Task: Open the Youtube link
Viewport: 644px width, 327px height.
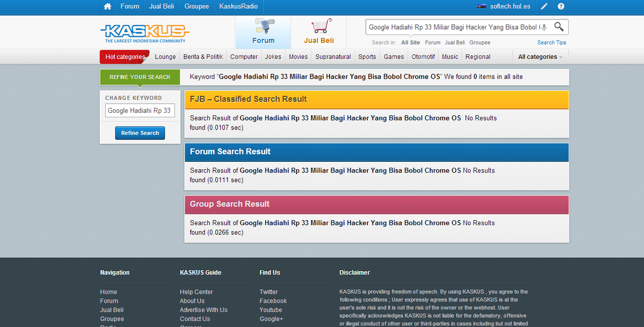Action: [x=271, y=310]
